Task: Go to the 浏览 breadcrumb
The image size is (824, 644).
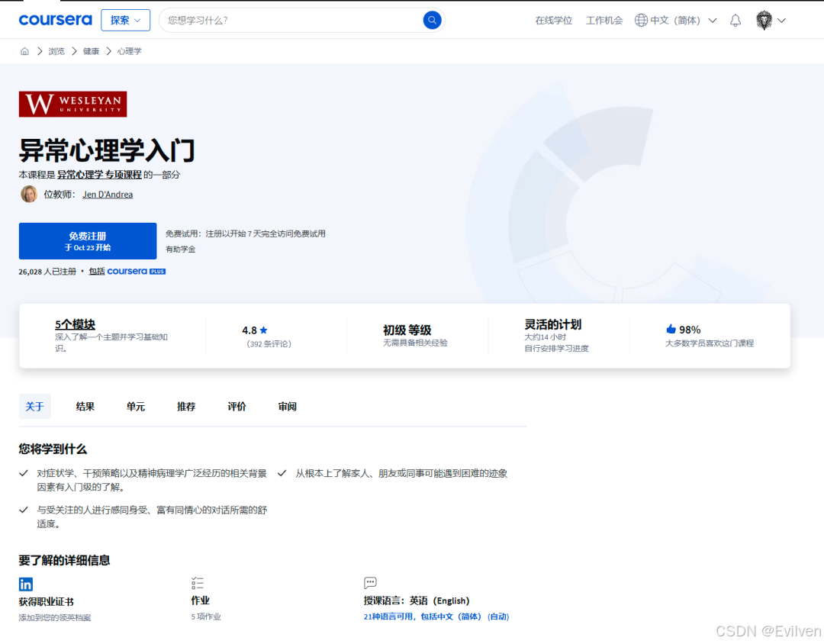Action: (x=56, y=51)
